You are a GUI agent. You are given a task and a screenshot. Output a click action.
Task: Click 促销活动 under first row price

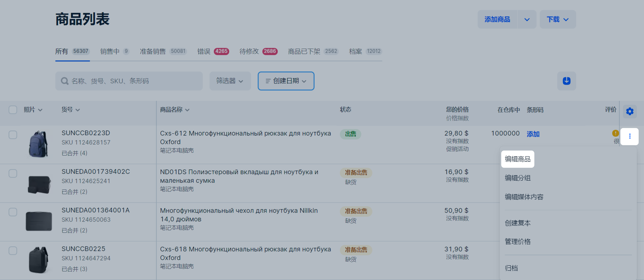(x=457, y=149)
